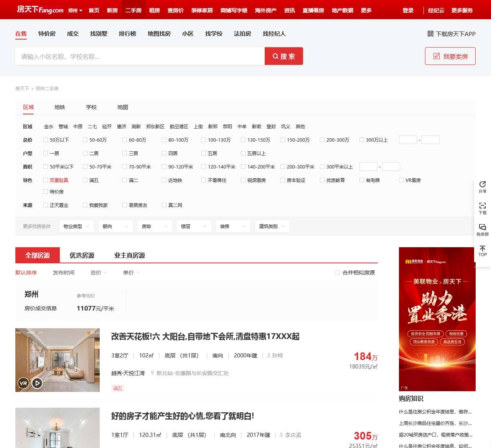Click the community search input field
This screenshot has height=448, width=491.
pos(140,56)
